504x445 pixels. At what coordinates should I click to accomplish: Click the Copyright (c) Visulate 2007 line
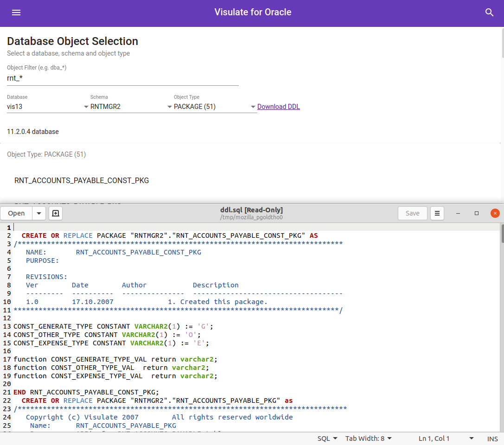coord(159,417)
